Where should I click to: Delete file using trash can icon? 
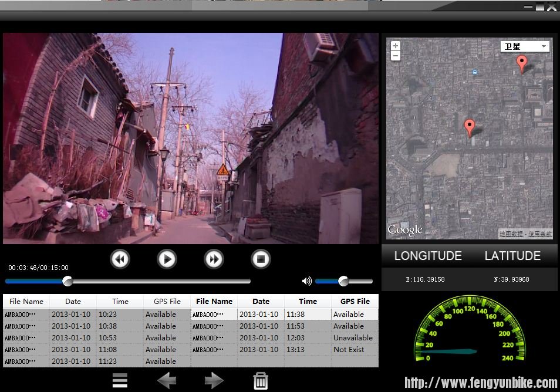[261, 380]
